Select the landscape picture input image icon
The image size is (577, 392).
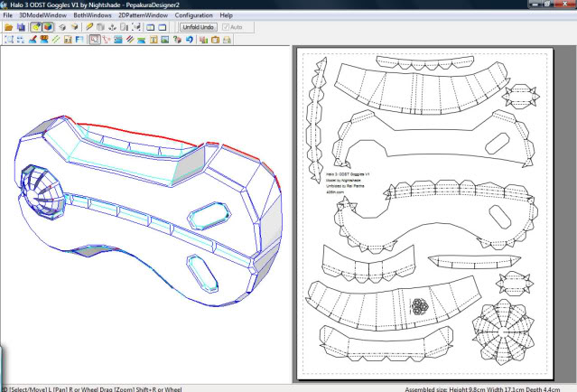coord(165,40)
